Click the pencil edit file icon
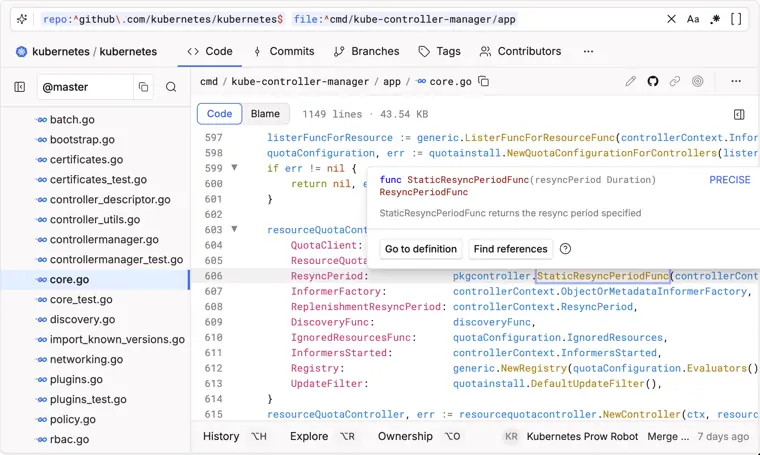This screenshot has height=455, width=760. (631, 81)
